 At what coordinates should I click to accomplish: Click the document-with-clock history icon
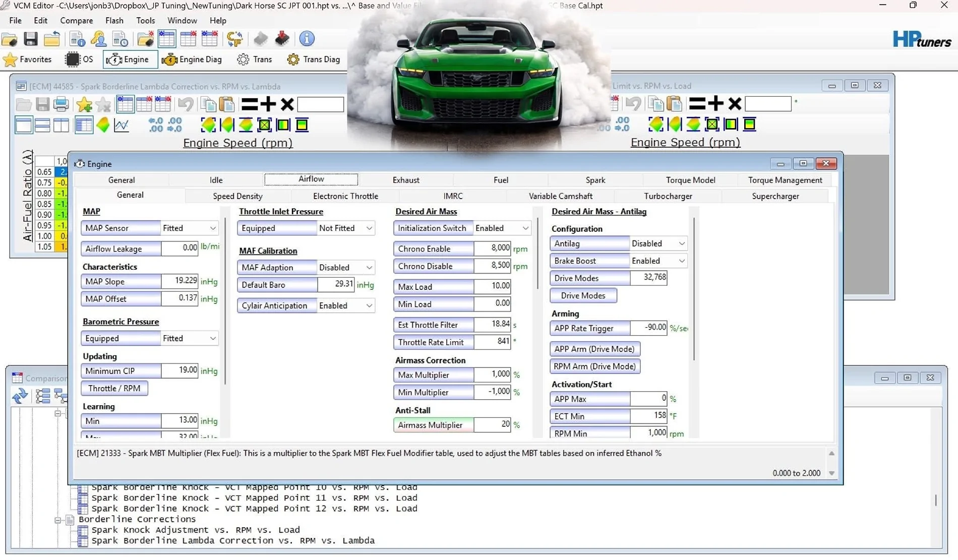coord(120,39)
